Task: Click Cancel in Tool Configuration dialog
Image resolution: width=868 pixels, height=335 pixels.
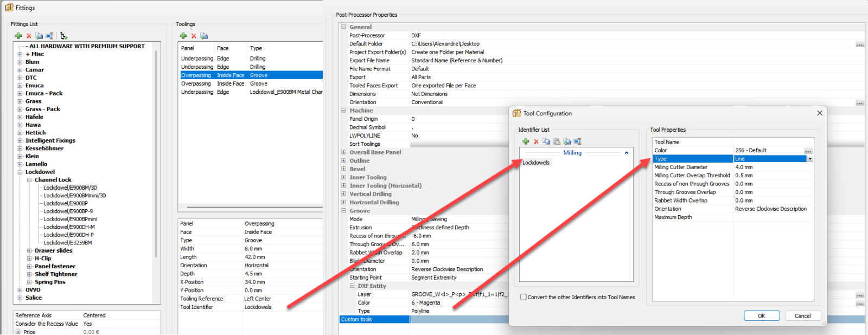Action: (802, 315)
